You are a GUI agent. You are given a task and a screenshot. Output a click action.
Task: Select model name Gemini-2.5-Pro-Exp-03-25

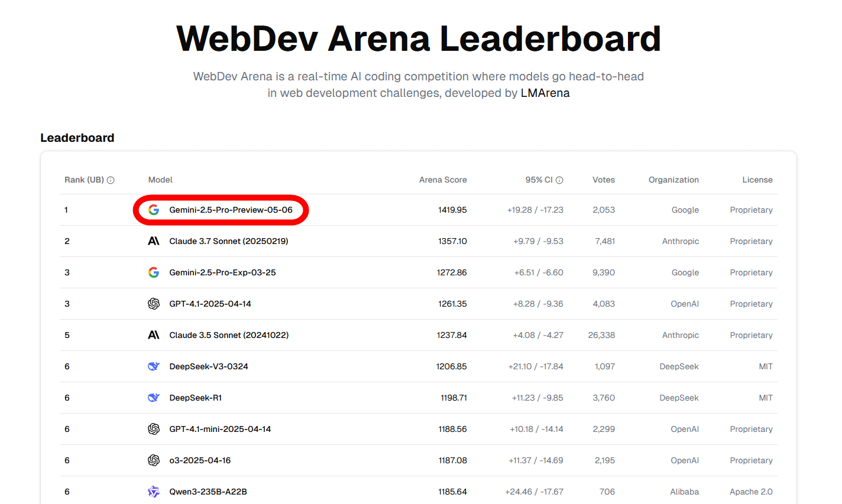[222, 272]
